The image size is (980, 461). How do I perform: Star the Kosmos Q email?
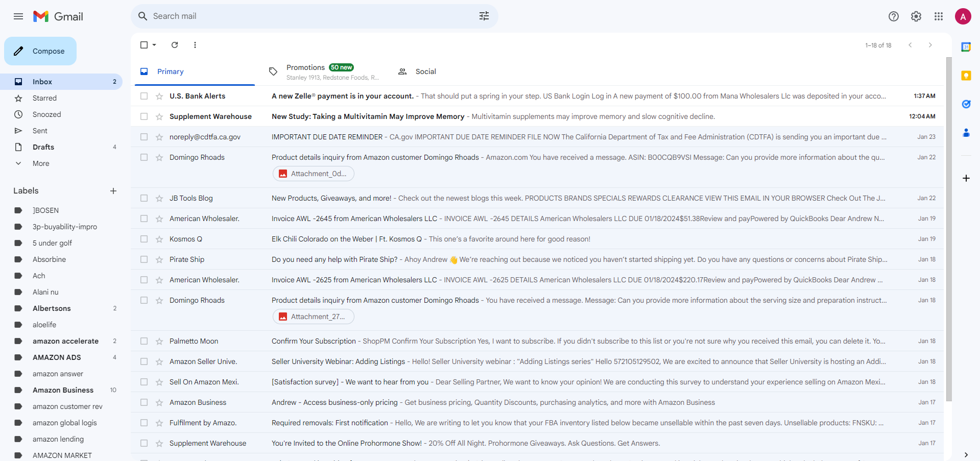click(x=159, y=239)
